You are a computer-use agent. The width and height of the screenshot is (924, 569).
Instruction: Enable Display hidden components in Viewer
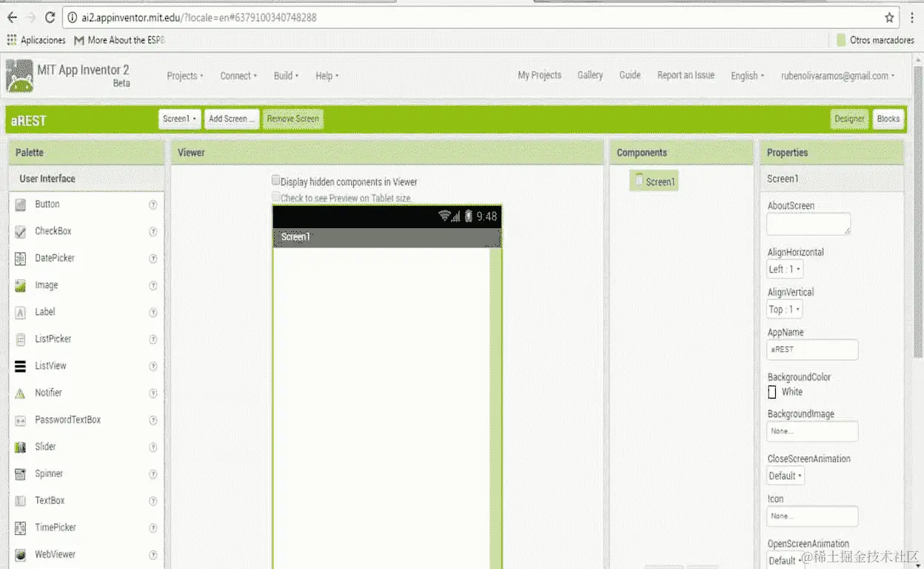pyautogui.click(x=276, y=180)
